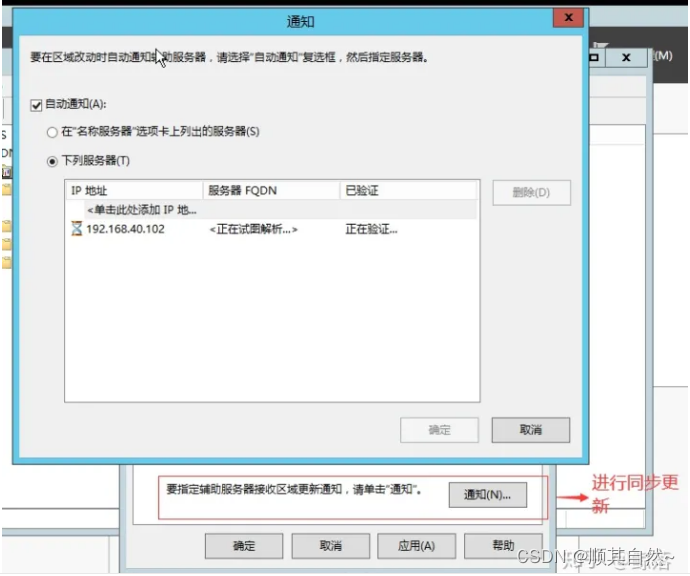Click 取消 in the properties window behind
The image size is (690, 576).
click(330, 546)
